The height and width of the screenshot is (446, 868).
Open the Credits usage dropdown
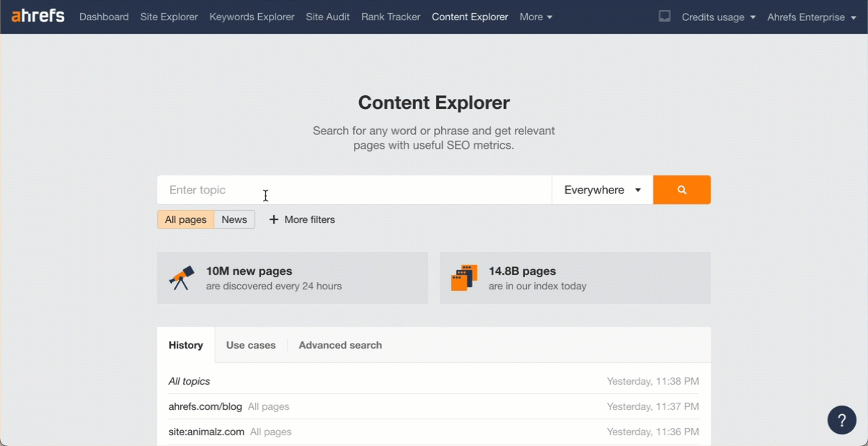pos(719,17)
